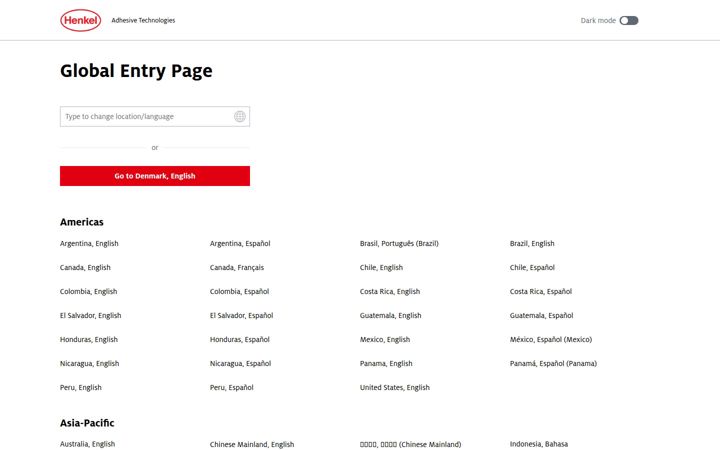Choose Panamá, Español (Panama)
The image size is (720, 450).
553,363
